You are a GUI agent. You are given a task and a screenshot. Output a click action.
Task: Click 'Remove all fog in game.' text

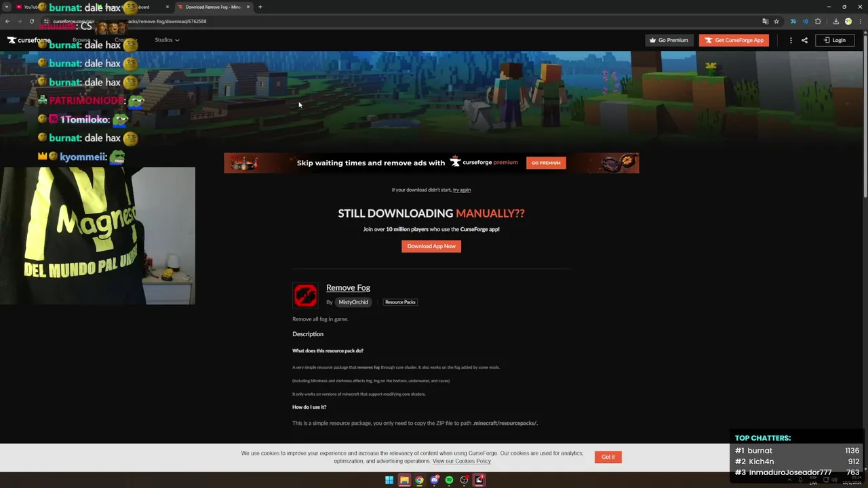[x=320, y=319]
